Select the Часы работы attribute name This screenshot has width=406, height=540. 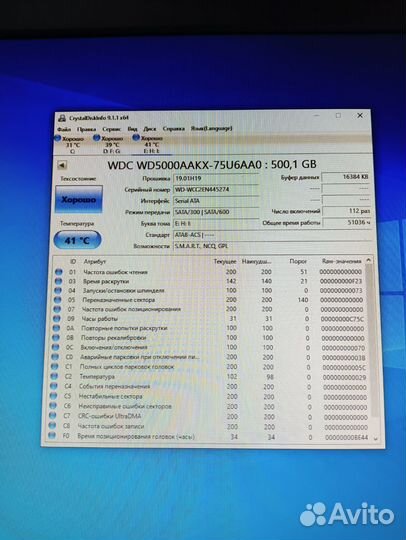coord(100,319)
